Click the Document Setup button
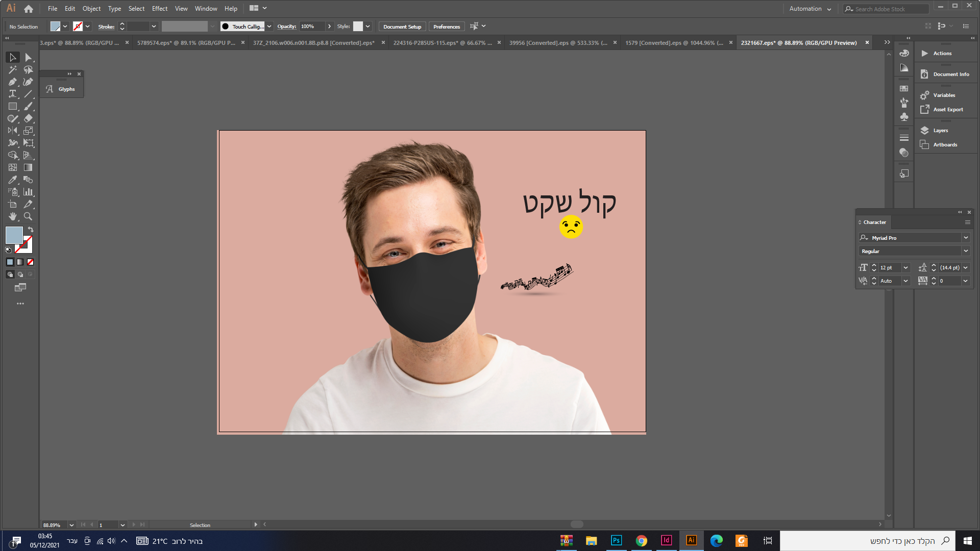980x551 pixels. click(x=402, y=27)
